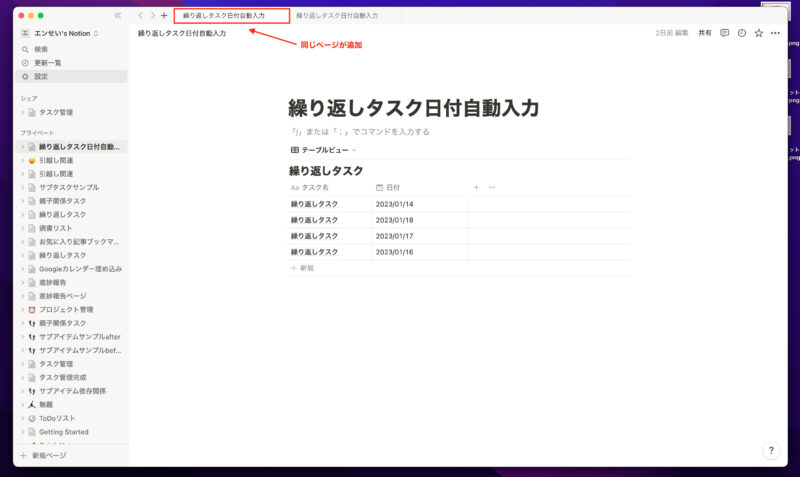
Task: Click the gear icon beside 設定
Action: 25,77
